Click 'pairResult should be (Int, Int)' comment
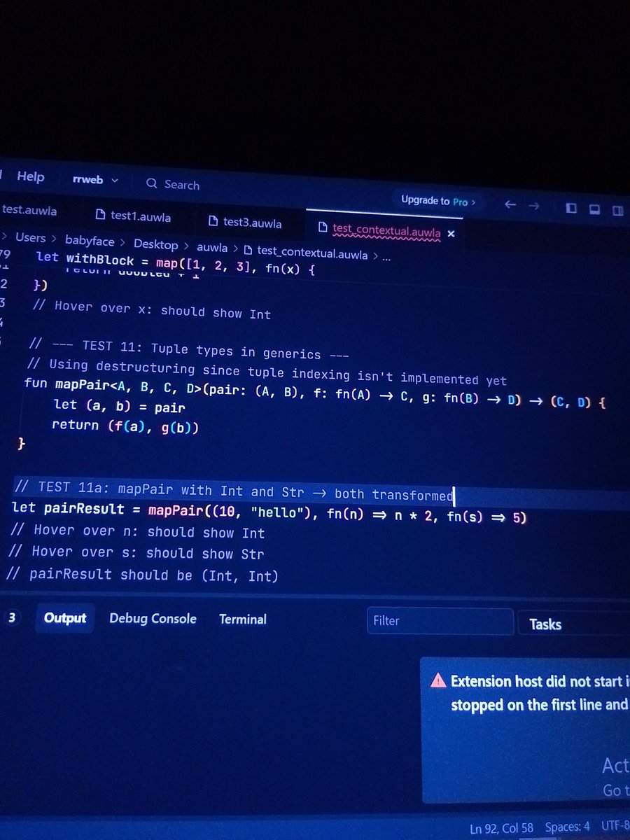 point(142,575)
